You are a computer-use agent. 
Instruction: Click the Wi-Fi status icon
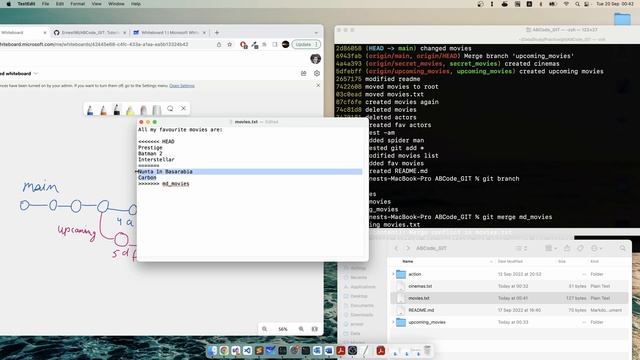pyautogui.click(x=566, y=4)
